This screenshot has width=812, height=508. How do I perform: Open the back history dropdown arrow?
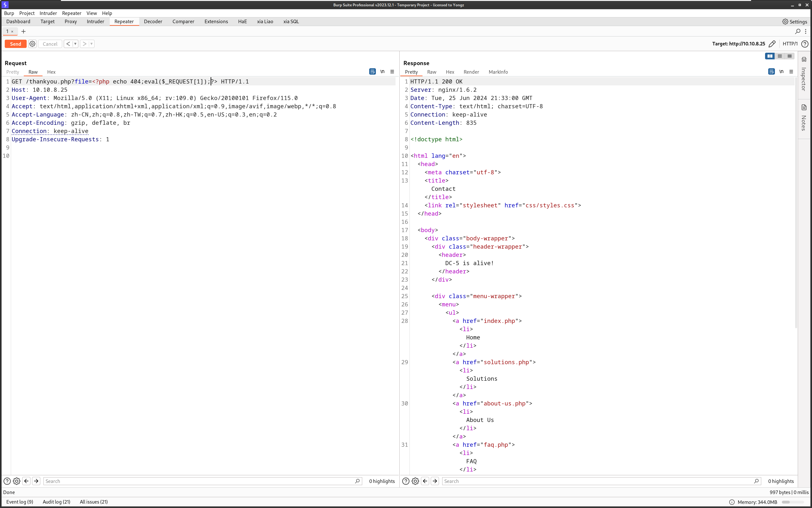(x=75, y=44)
